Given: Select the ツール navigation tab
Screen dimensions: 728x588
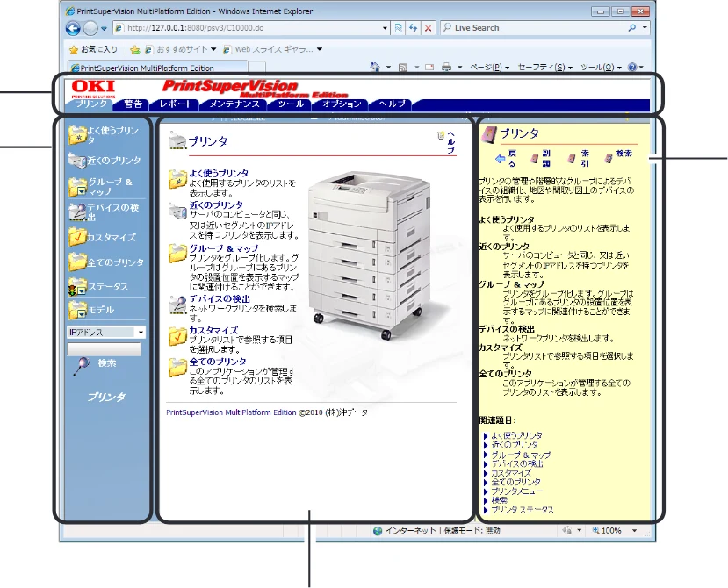Looking at the screenshot, I should (x=291, y=104).
